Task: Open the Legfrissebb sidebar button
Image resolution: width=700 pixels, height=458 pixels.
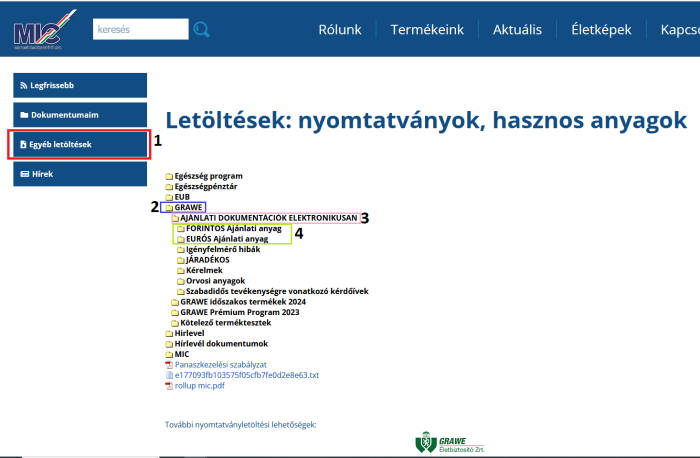Action: tap(79, 85)
